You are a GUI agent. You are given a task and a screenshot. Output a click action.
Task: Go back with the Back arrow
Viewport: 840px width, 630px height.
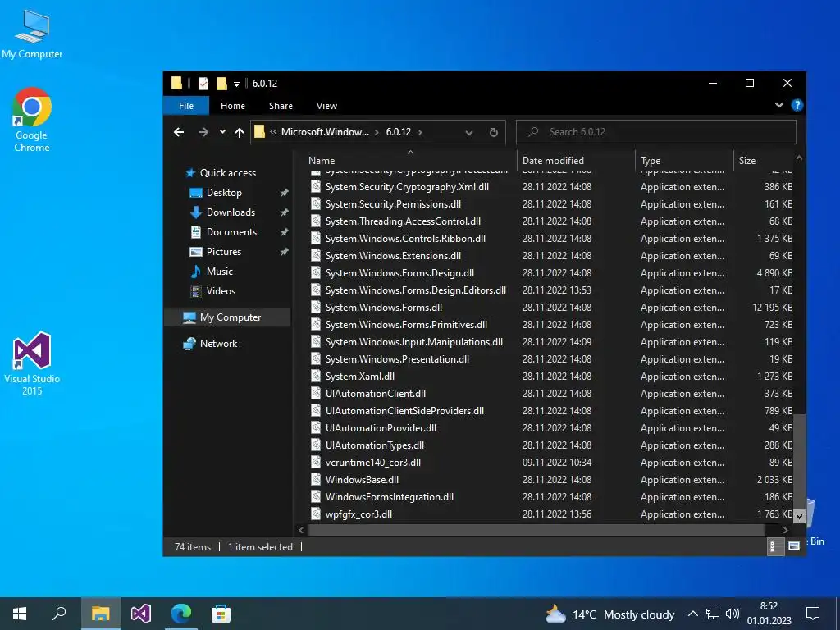(179, 132)
